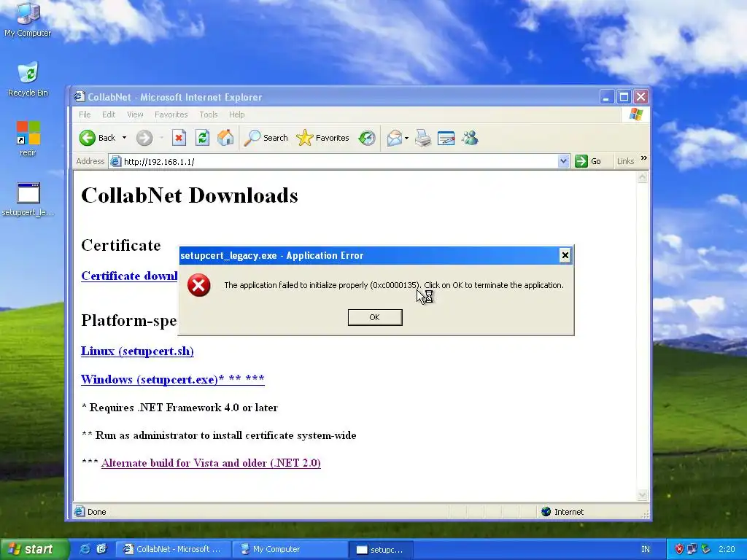The image size is (747, 560).
Task: Open Mail dropdown arrow
Action: click(x=407, y=139)
